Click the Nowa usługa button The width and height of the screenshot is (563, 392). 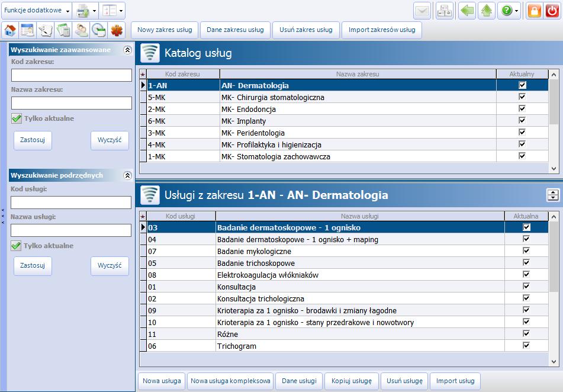162,381
